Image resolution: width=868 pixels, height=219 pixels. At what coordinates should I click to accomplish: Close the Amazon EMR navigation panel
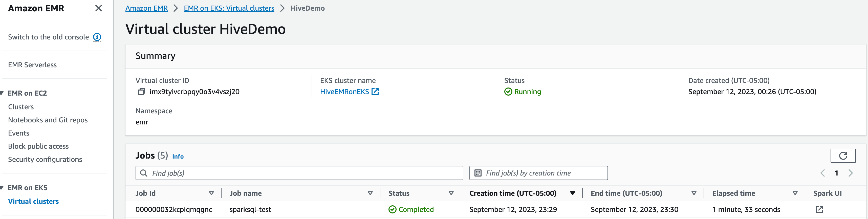[98, 8]
